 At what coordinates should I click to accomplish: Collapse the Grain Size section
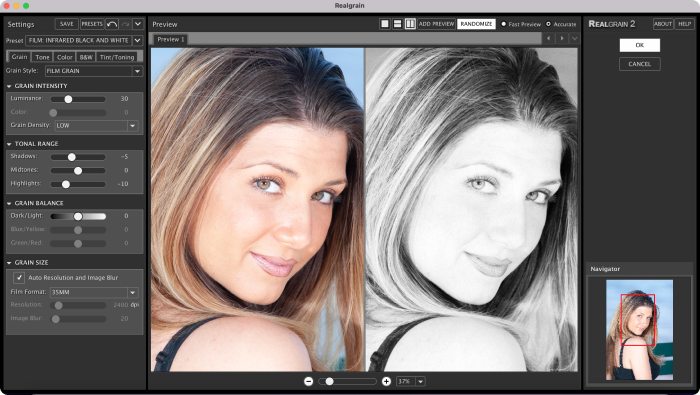9,263
